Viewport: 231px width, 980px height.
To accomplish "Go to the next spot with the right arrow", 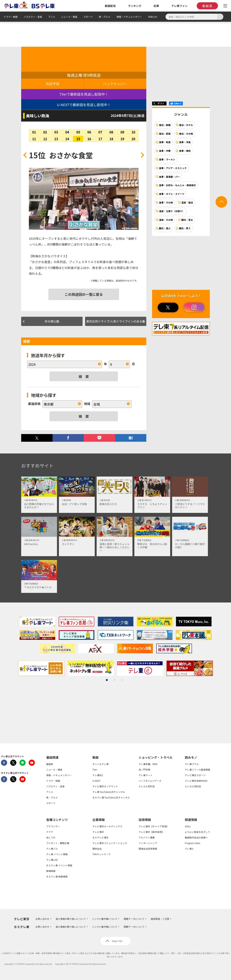I will [x=142, y=155].
